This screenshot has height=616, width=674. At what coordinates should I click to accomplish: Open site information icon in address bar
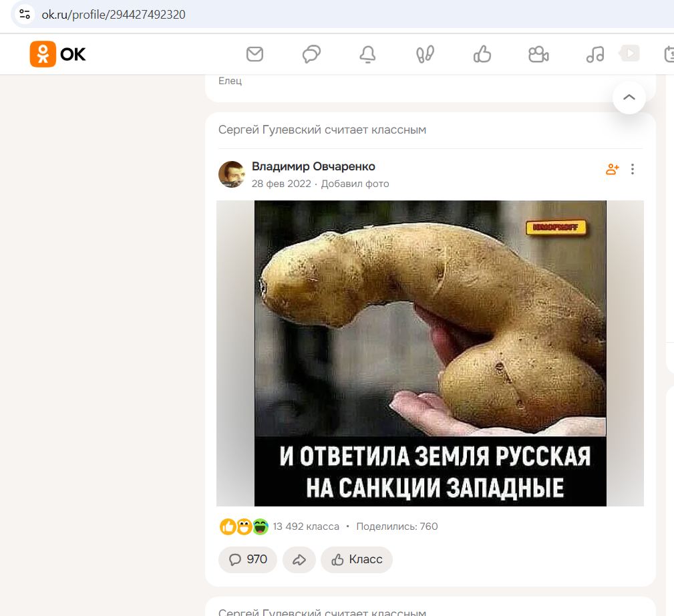[x=25, y=14]
